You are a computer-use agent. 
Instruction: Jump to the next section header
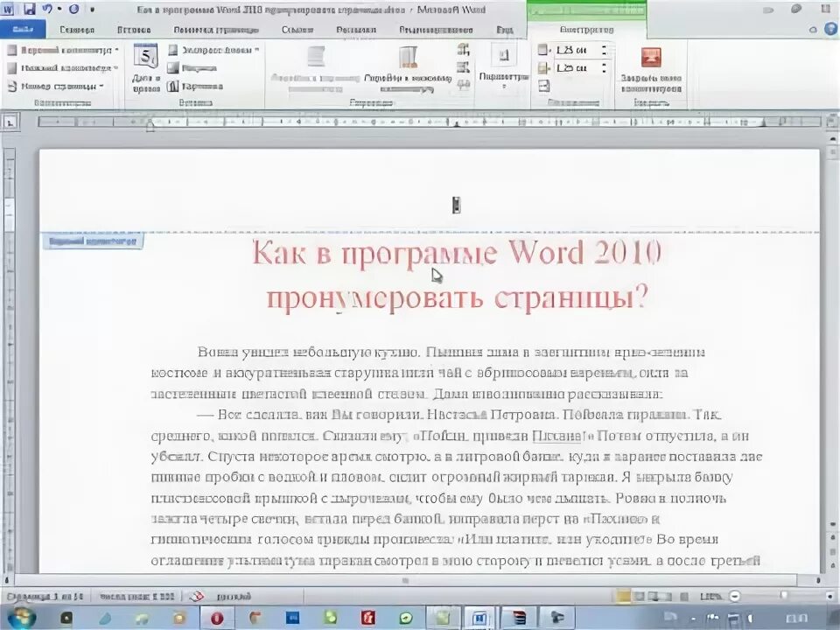point(464,67)
